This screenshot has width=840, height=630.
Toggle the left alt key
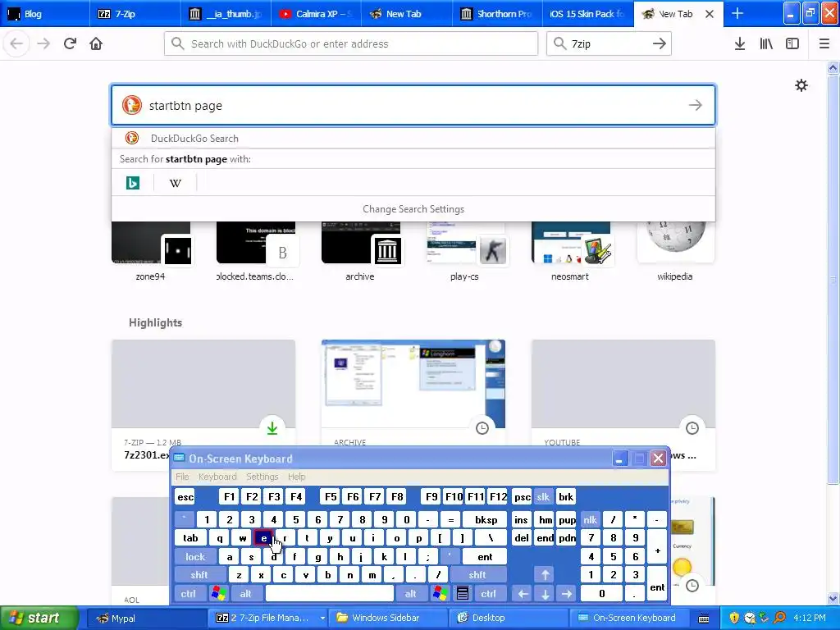click(246, 594)
